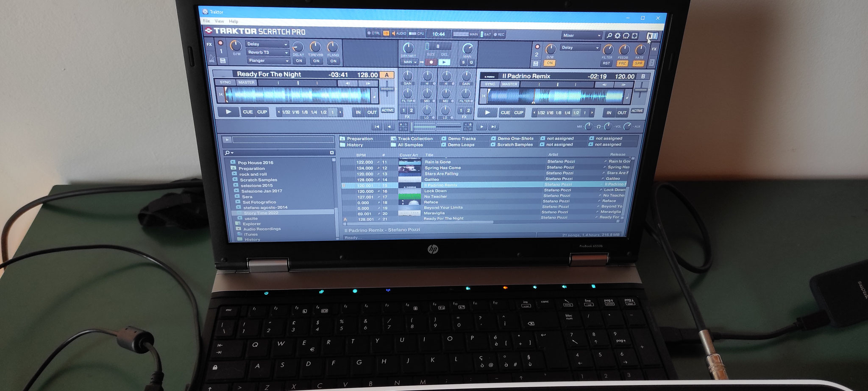This screenshot has height=391, width=868.
Task: Click the RST reset button
Action: (x=606, y=63)
